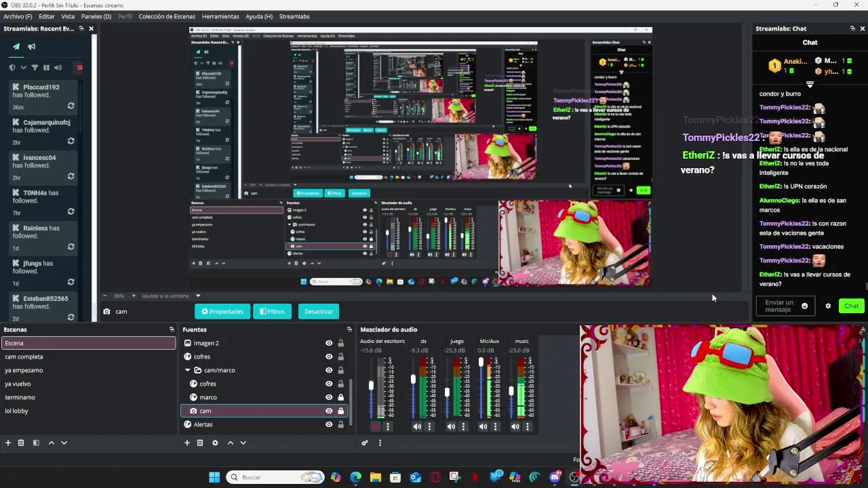Open the Editar menu
The width and height of the screenshot is (868, 488).
click(47, 16)
